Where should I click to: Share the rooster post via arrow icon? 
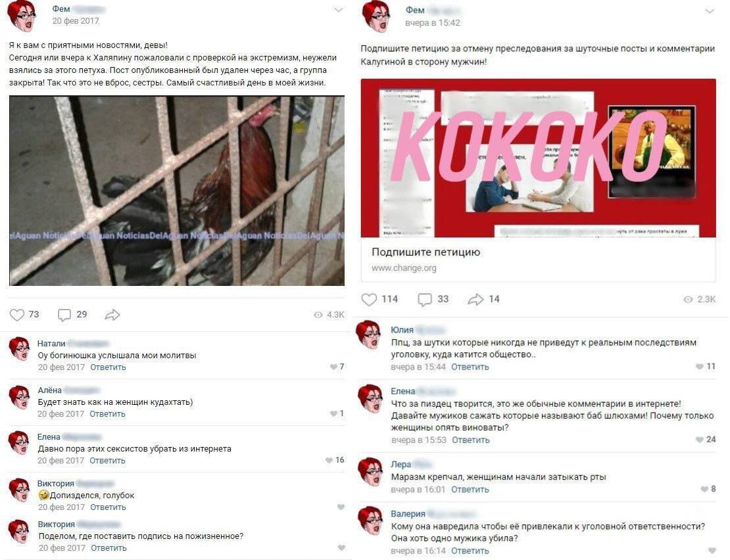112,315
